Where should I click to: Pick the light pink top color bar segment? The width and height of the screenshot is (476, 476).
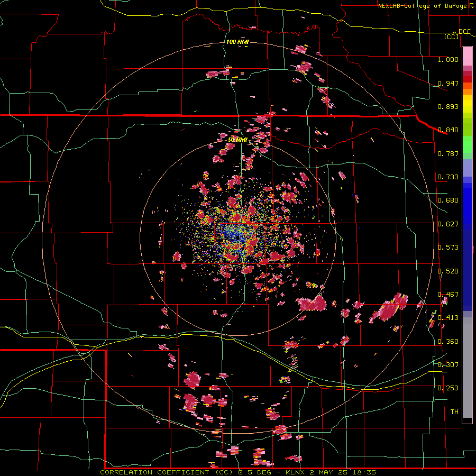click(x=467, y=56)
